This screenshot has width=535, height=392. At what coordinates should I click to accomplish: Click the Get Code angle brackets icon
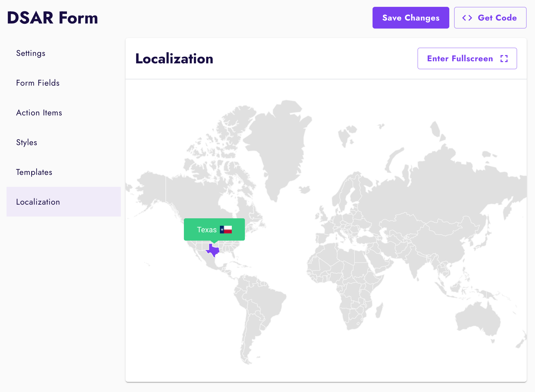coord(467,18)
